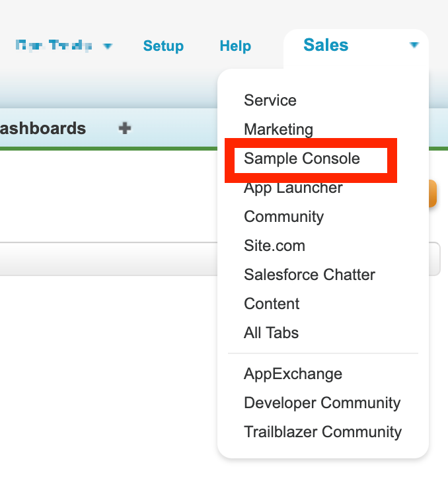Switch to Salesforce Chatter app
448x496 pixels.
point(309,275)
